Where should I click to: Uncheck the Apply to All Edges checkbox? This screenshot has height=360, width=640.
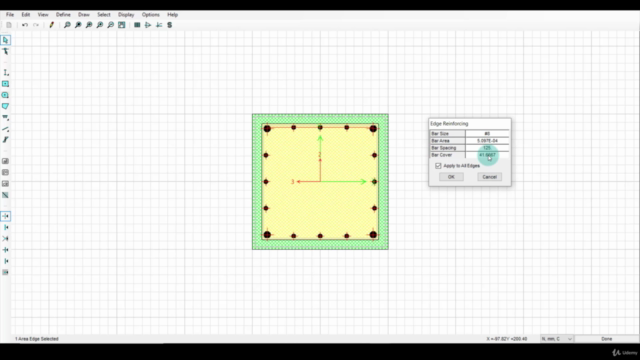(438, 166)
